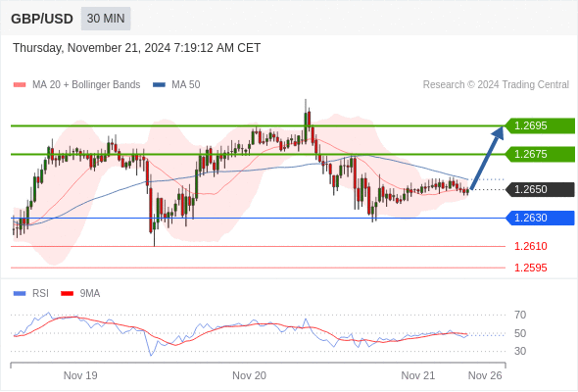Image resolution: width=578 pixels, height=392 pixels.
Task: Click the Nov 26 date axis label
Action: (x=485, y=375)
